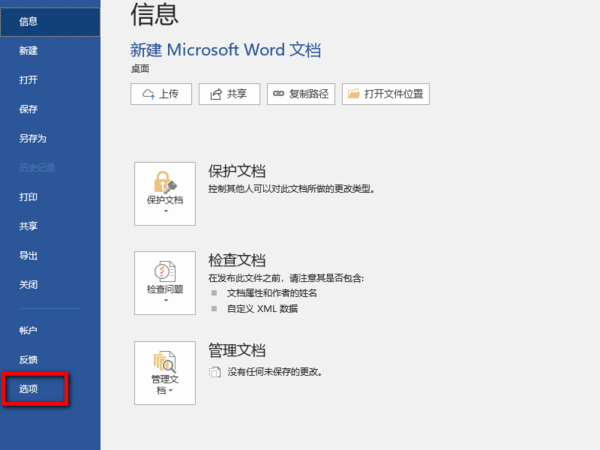Click 保存 in the sidebar
The width and height of the screenshot is (600, 450).
[x=50, y=109]
